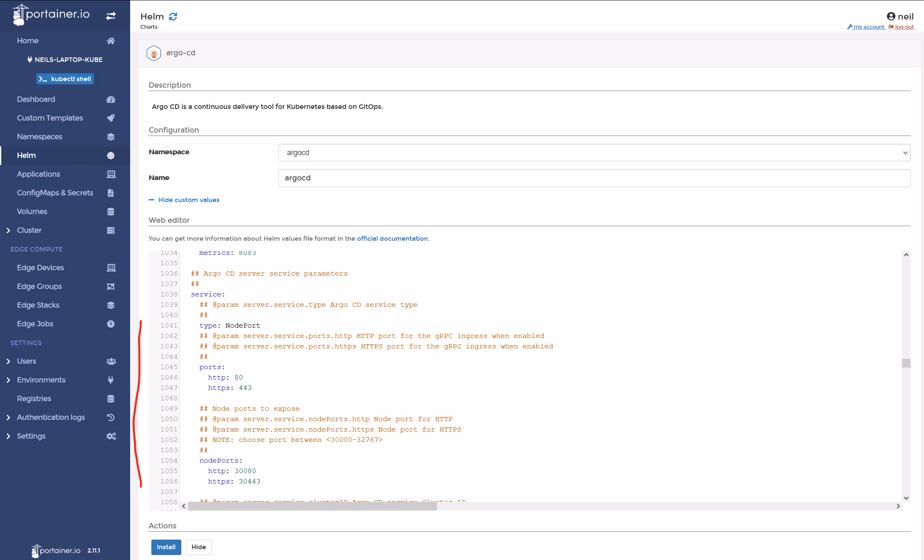This screenshot has height=560, width=924.
Task: Click editor scroll down arrow
Action: [x=906, y=498]
